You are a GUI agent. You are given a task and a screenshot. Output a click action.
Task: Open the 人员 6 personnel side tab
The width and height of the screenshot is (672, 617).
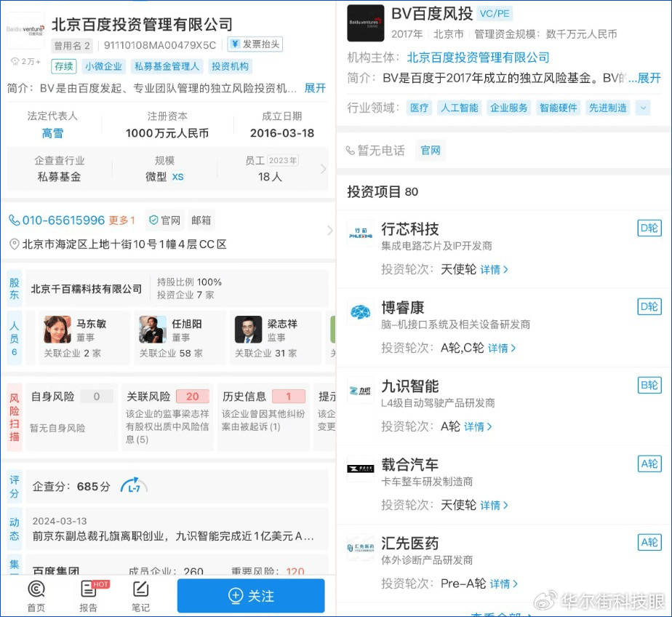coord(14,338)
